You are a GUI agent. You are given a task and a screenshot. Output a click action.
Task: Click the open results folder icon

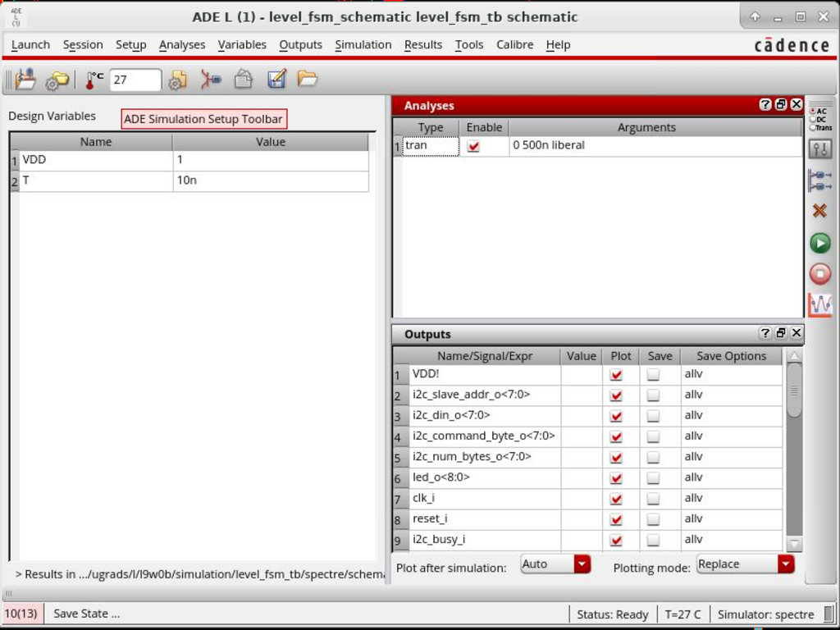point(308,80)
